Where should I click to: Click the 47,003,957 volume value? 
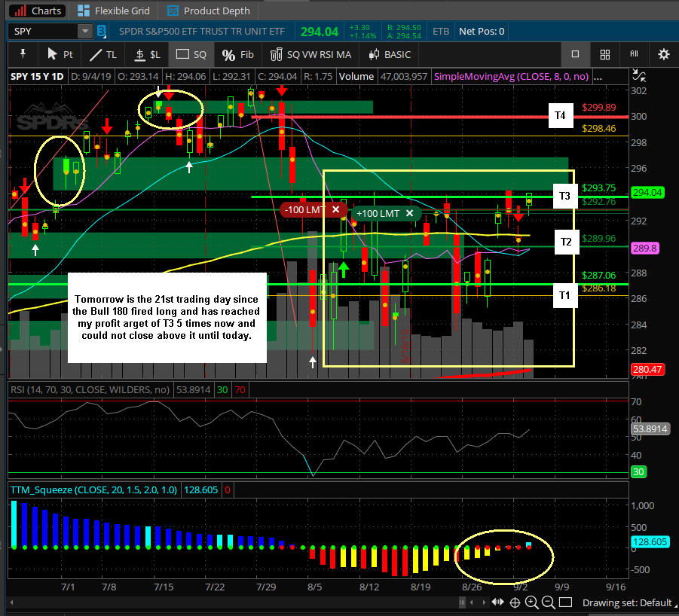pos(404,77)
